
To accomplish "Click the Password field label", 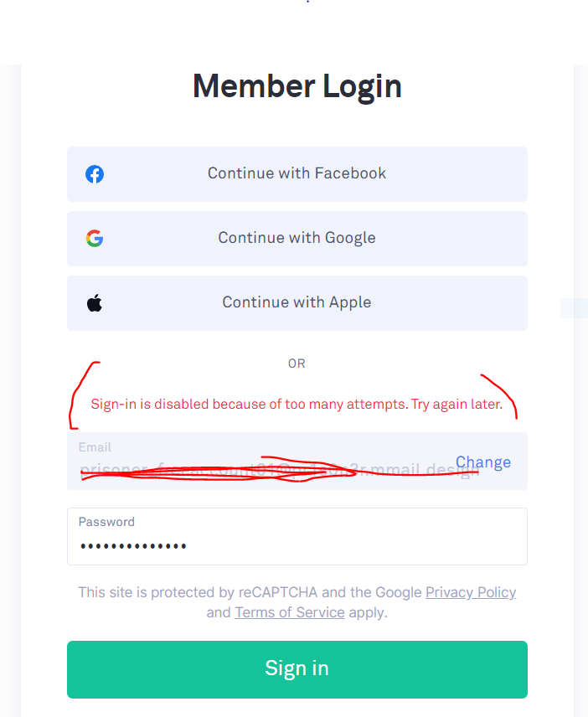I will point(106,522).
